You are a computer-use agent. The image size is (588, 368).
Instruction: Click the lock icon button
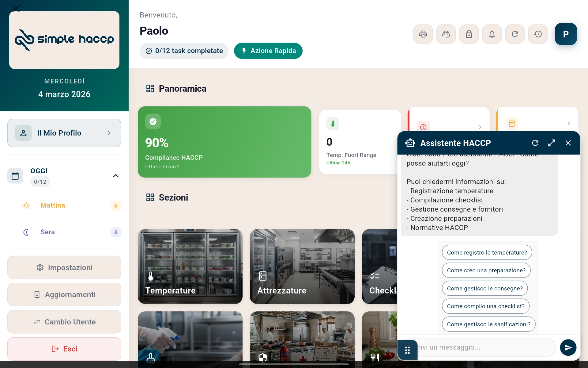pyautogui.click(x=469, y=34)
